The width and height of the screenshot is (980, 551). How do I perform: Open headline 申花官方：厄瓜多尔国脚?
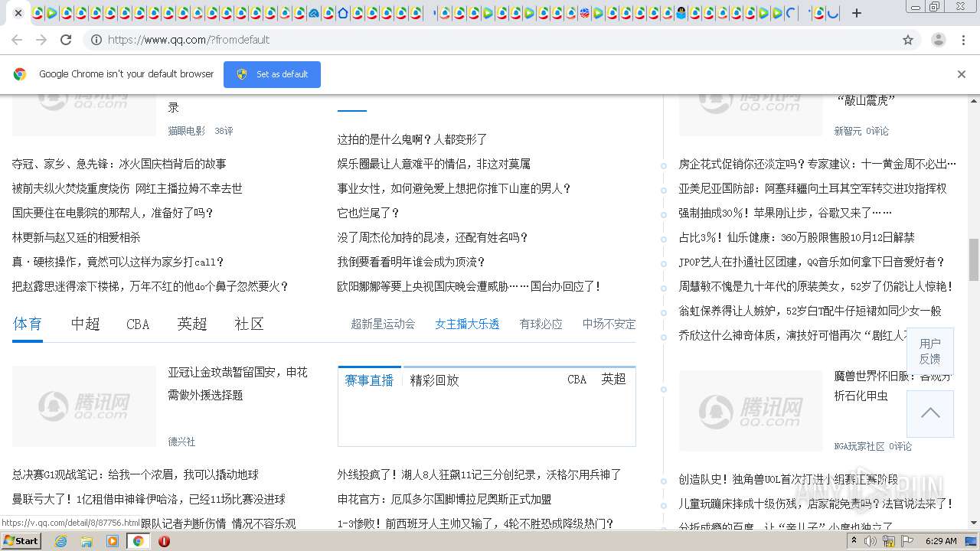[444, 499]
